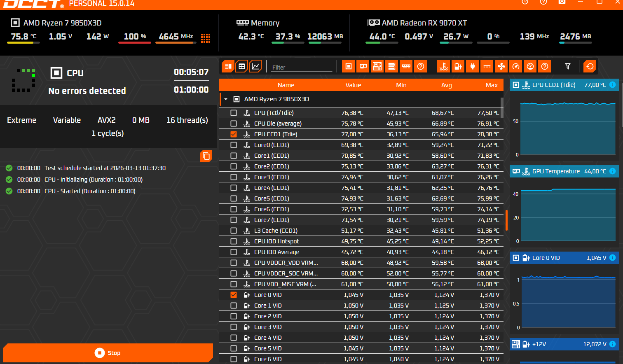Select the 'CPU - Initializing' log entry
623x364 pixels.
(94, 180)
